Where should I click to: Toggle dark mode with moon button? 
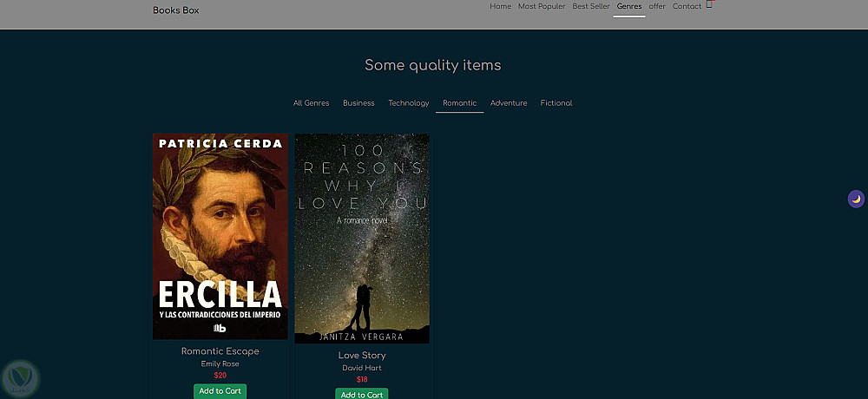pos(856,199)
